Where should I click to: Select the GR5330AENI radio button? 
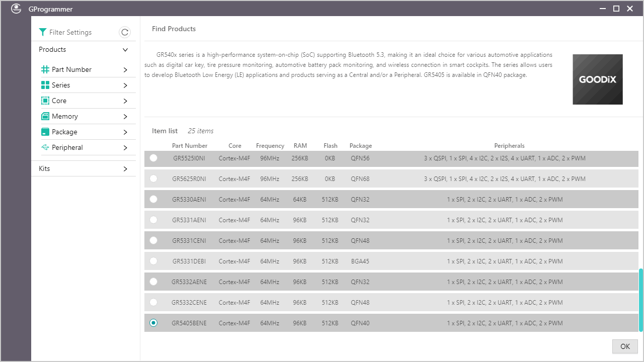(x=153, y=199)
